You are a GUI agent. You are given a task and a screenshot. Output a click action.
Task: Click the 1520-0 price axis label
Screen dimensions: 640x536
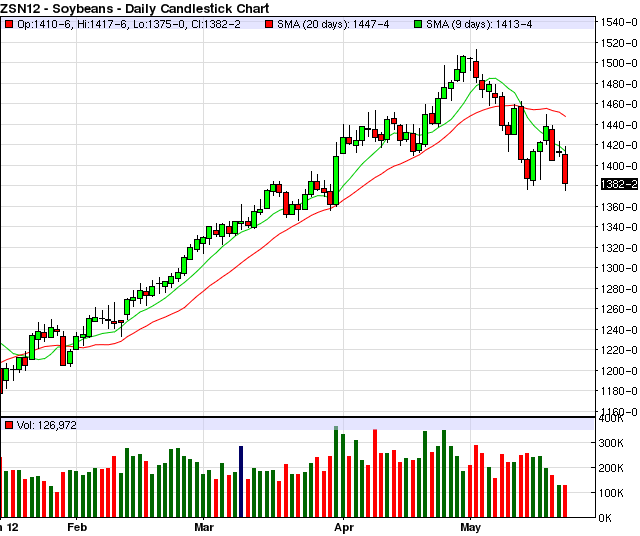pyautogui.click(x=619, y=43)
